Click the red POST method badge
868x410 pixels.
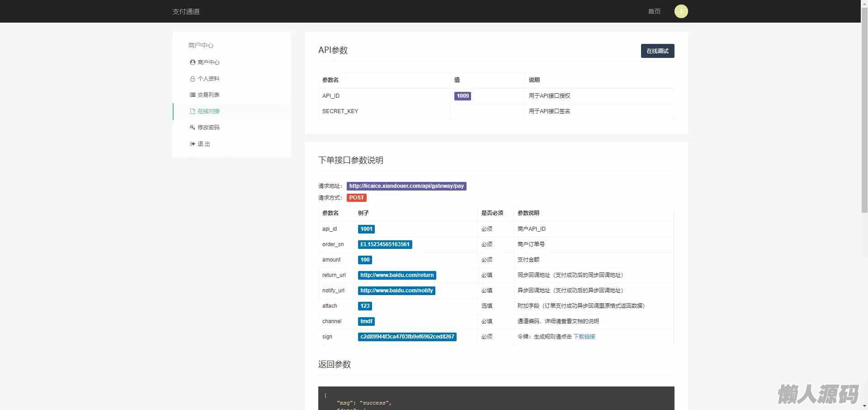click(356, 198)
